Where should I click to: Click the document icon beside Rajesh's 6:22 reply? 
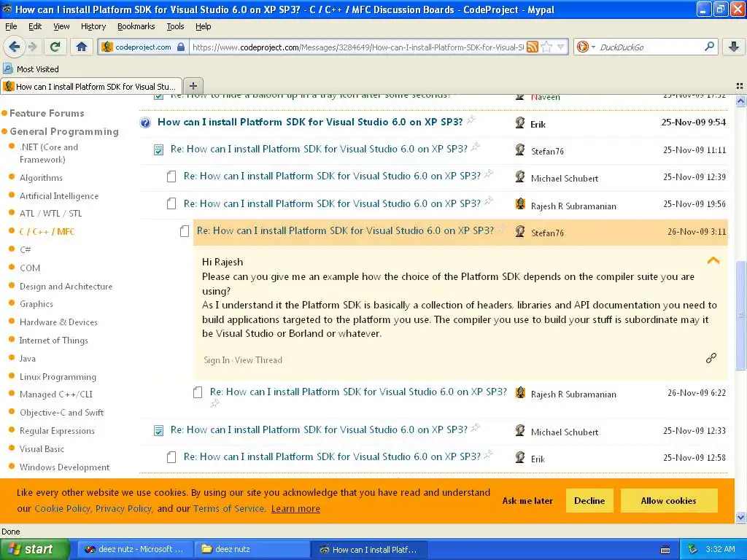coord(198,393)
